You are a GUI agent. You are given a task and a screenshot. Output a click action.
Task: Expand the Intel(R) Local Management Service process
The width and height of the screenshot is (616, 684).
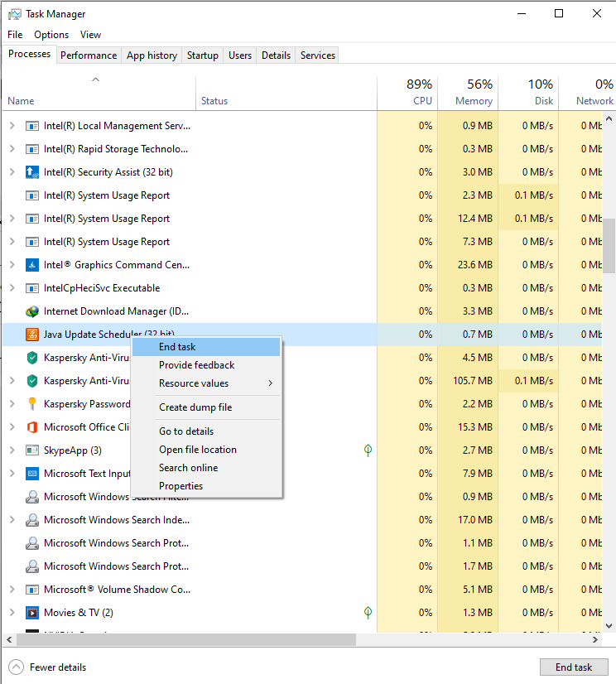[x=12, y=126]
